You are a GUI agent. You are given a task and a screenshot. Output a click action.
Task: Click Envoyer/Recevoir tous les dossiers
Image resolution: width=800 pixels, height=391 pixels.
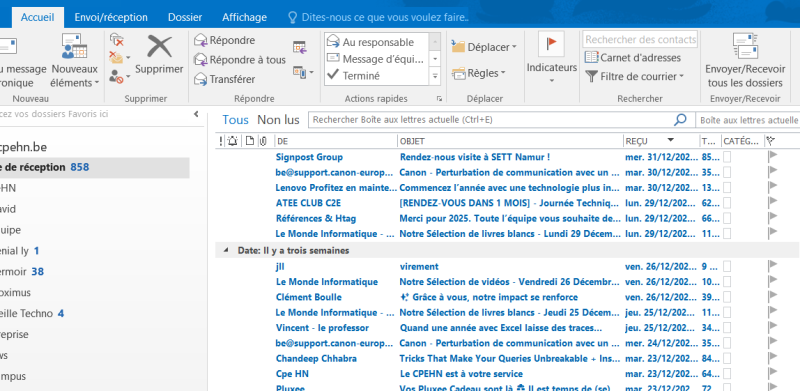click(x=745, y=61)
